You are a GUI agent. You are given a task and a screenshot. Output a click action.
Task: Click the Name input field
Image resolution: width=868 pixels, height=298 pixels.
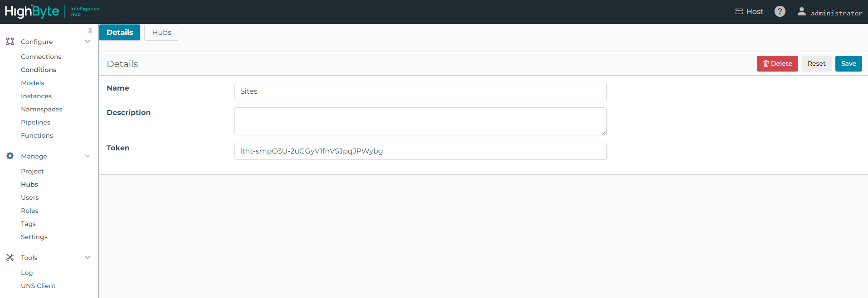420,91
